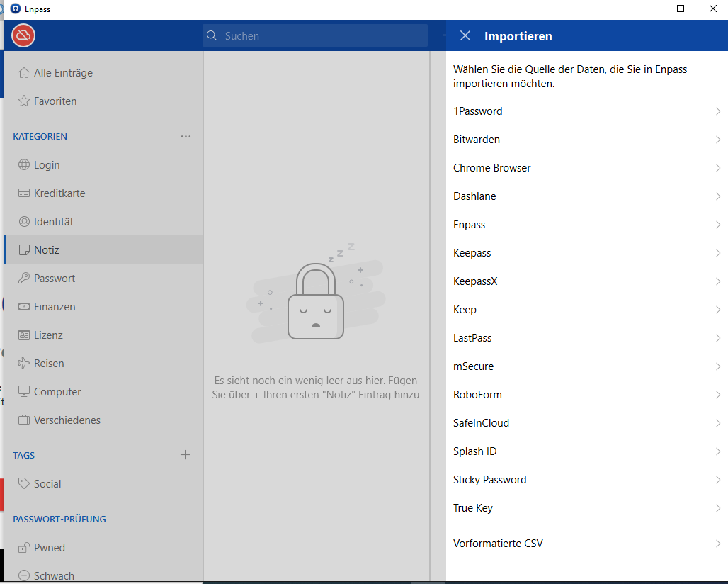Click the red cloud sync-off icon
This screenshot has width=728, height=584.
click(x=23, y=35)
